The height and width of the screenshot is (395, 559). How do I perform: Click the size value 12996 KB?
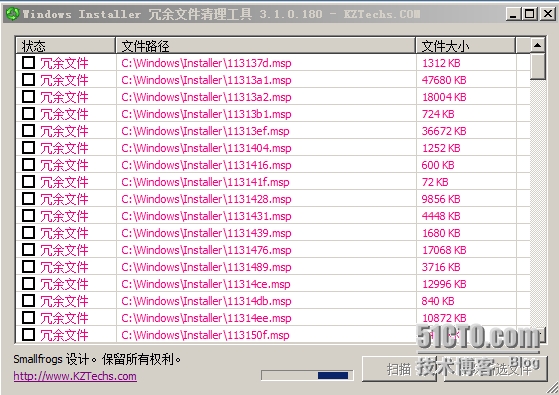[444, 284]
